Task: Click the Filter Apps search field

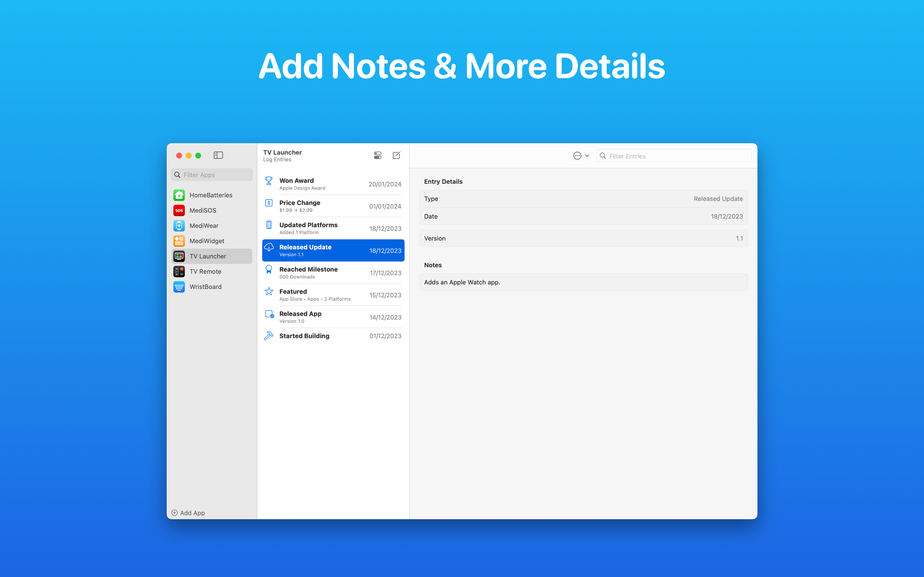Action: pyautogui.click(x=212, y=175)
